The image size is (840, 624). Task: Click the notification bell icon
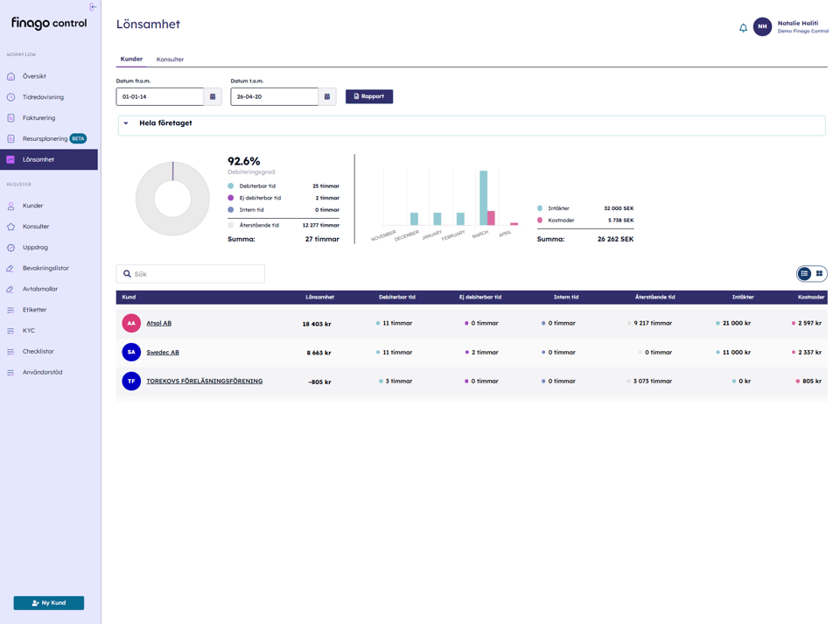coord(743,28)
